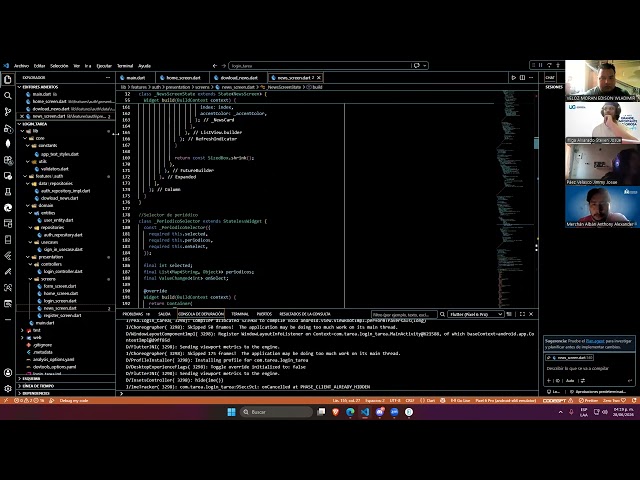Open the Ayuda menu

click(144, 66)
